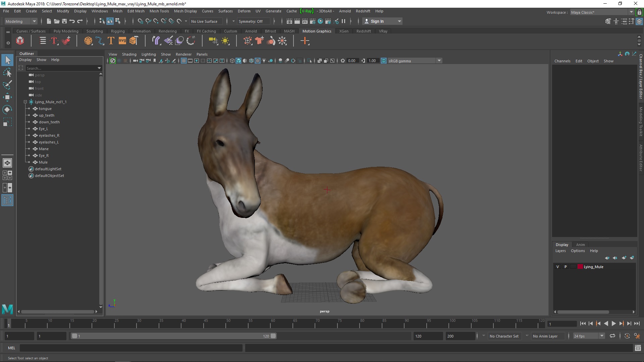Open the Workspace Maya Classic dropdown
644x362 pixels.
pos(602,12)
